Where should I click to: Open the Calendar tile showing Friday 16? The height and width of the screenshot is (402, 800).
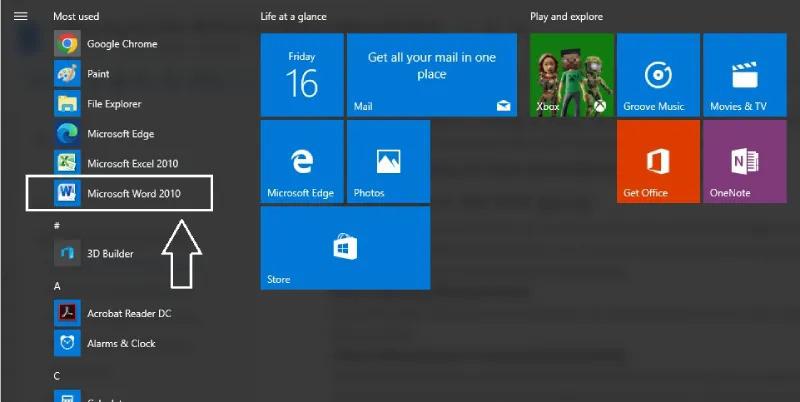302,75
